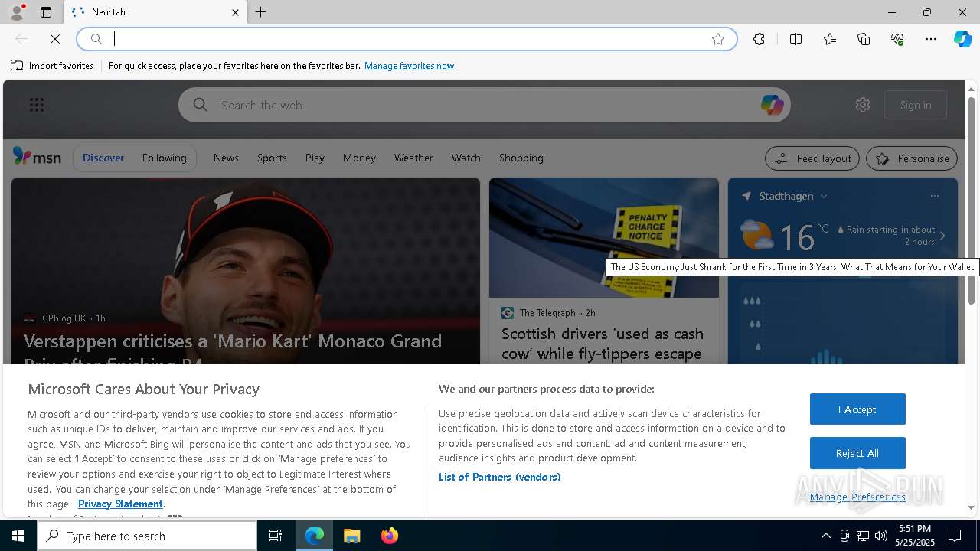Click the page vertical scrollbar thumb

(x=971, y=199)
